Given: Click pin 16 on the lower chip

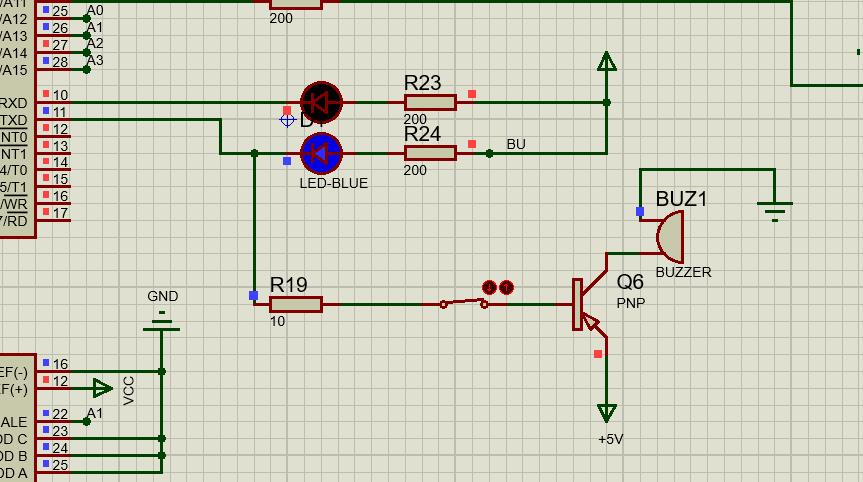Looking at the screenshot, I should point(53,371).
